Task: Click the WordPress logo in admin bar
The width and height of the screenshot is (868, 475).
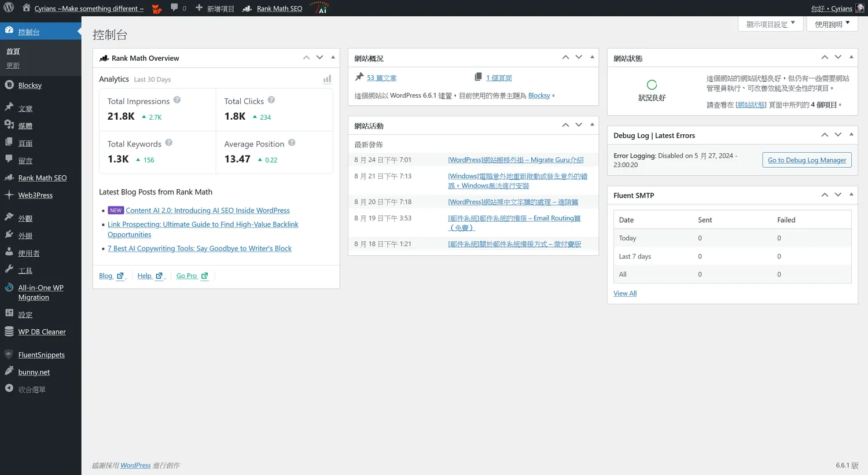Action: pos(9,8)
